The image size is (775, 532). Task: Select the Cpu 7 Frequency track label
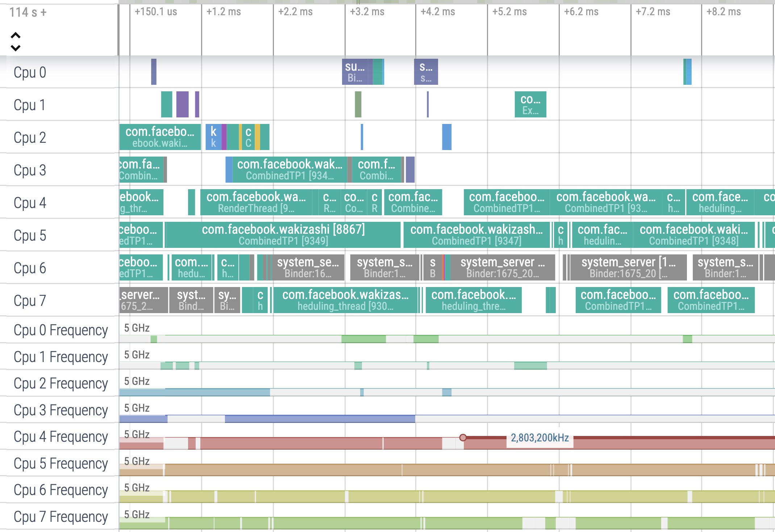coord(61,517)
